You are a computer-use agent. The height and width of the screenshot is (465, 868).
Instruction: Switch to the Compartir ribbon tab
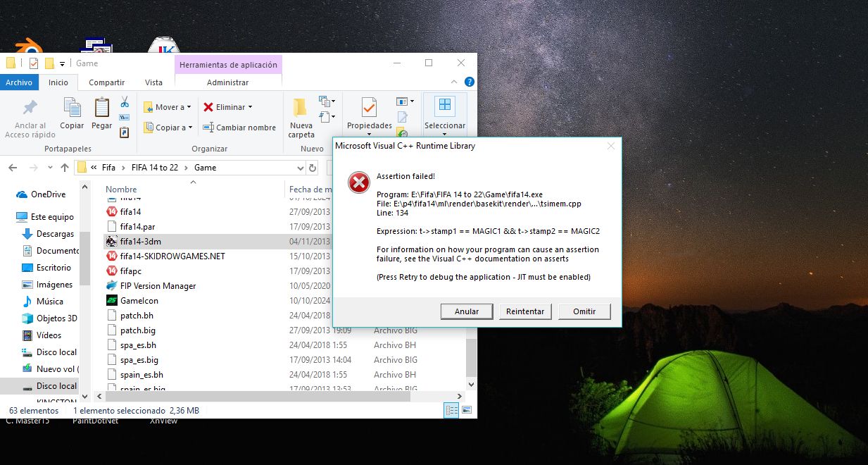107,82
